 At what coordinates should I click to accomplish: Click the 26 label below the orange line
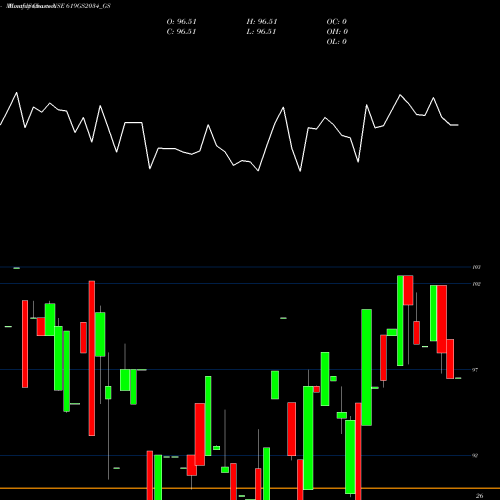[x=479, y=496]
